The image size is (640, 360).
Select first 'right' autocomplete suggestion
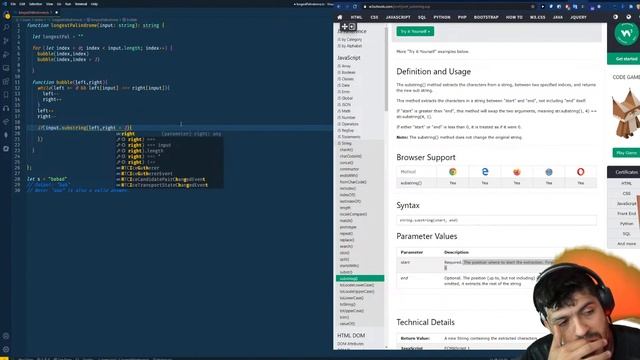pos(170,134)
